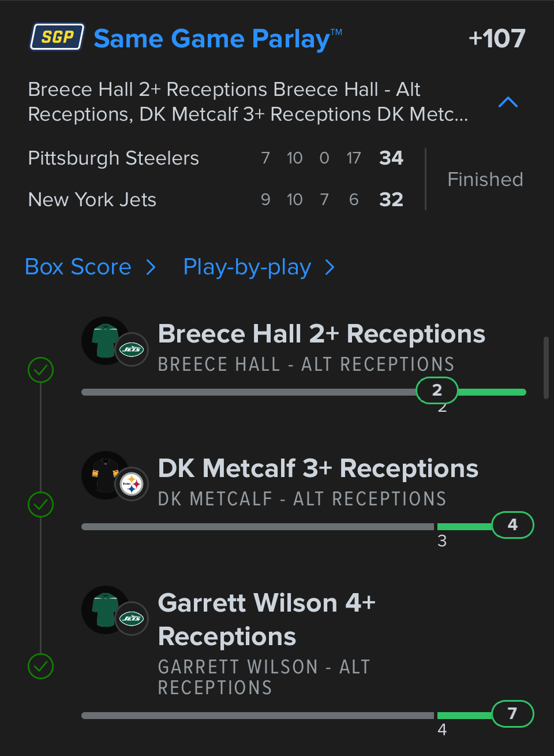The height and width of the screenshot is (756, 554).
Task: Click the Jets logo beside Breece Hall
Action: point(132,349)
